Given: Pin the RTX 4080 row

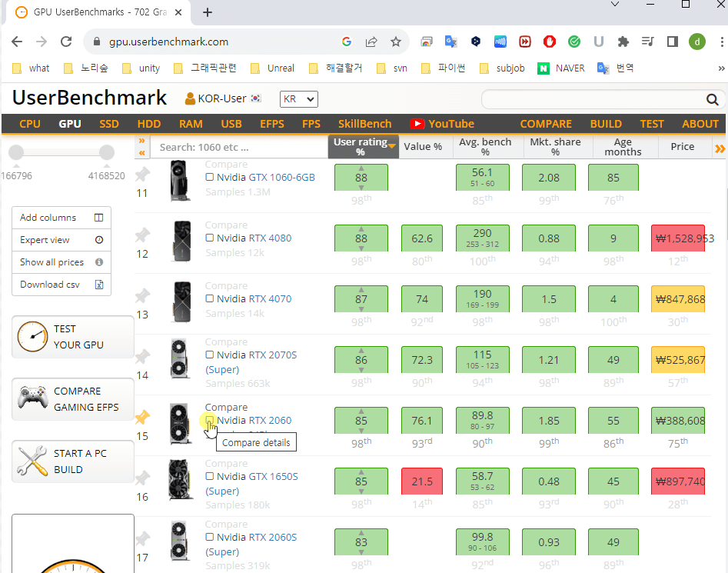Looking at the screenshot, I should [142, 235].
